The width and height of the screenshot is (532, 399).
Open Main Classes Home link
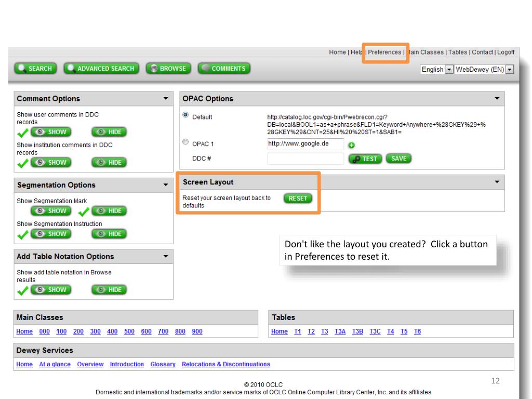(x=24, y=331)
